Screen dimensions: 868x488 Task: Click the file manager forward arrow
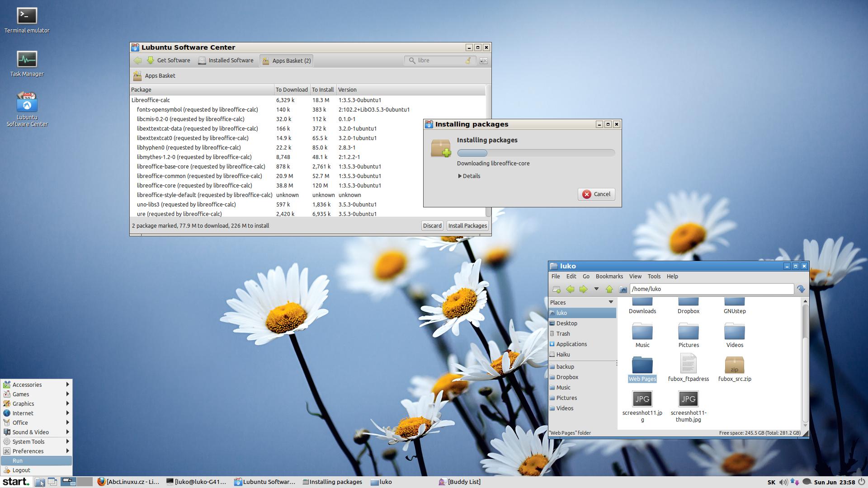[x=583, y=289]
